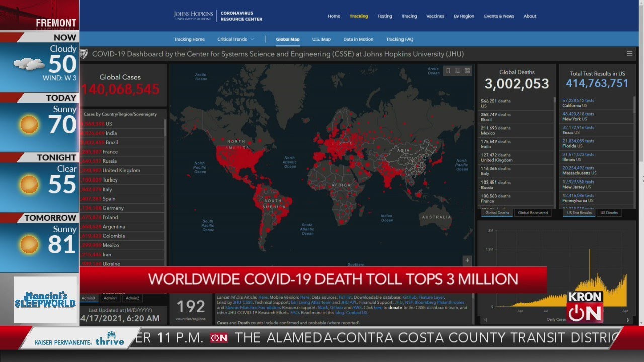This screenshot has height=362, width=644.
Task: Click the left arrow under the Daily Cases chart
Action: pyautogui.click(x=485, y=320)
